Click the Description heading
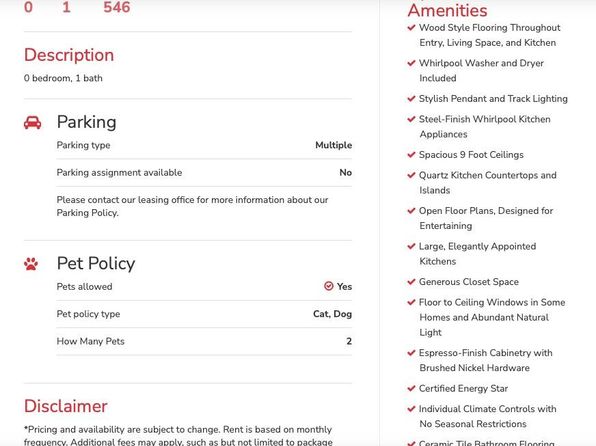Image resolution: width=596 pixels, height=446 pixels. pyautogui.click(x=69, y=55)
